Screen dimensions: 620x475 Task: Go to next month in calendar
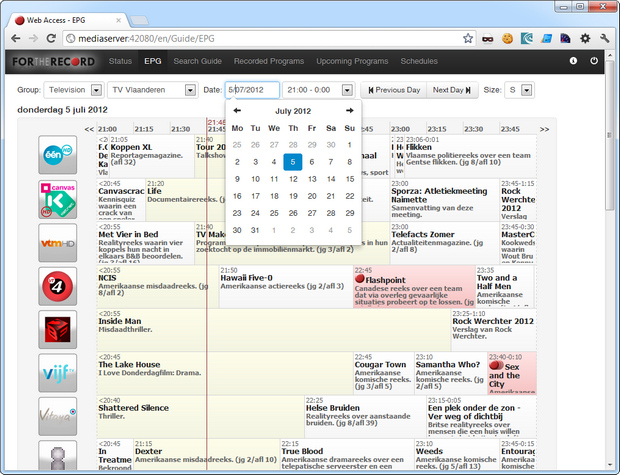(350, 110)
